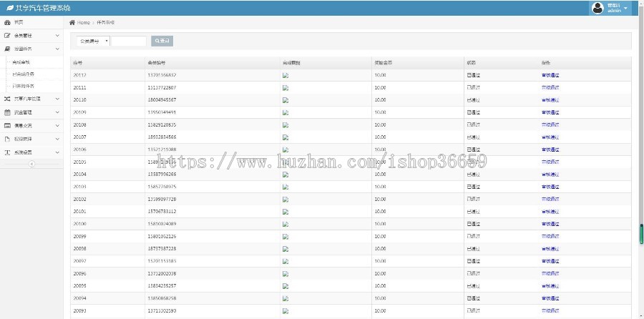Open the third submenu item, expired tasks
The image size is (644, 319).
tap(24, 87)
